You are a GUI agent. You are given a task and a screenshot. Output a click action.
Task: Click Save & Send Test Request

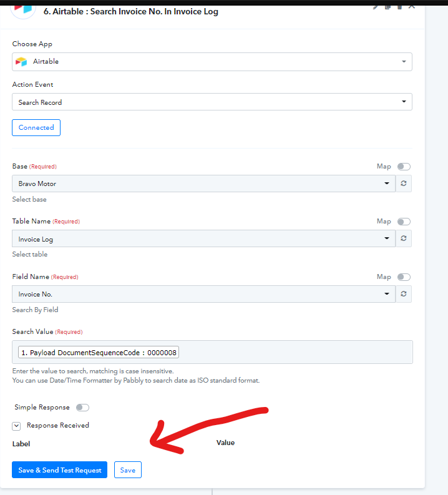(x=60, y=470)
